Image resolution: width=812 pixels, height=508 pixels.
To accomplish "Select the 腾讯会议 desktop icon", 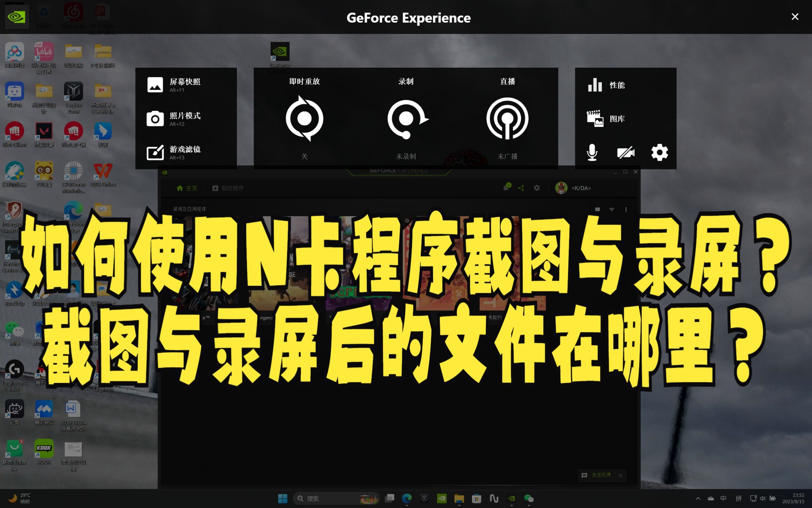I will pyautogui.click(x=44, y=412).
